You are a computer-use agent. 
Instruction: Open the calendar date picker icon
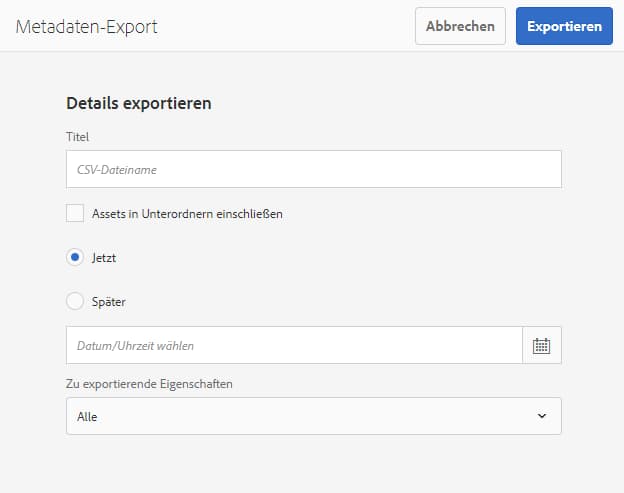(x=541, y=345)
